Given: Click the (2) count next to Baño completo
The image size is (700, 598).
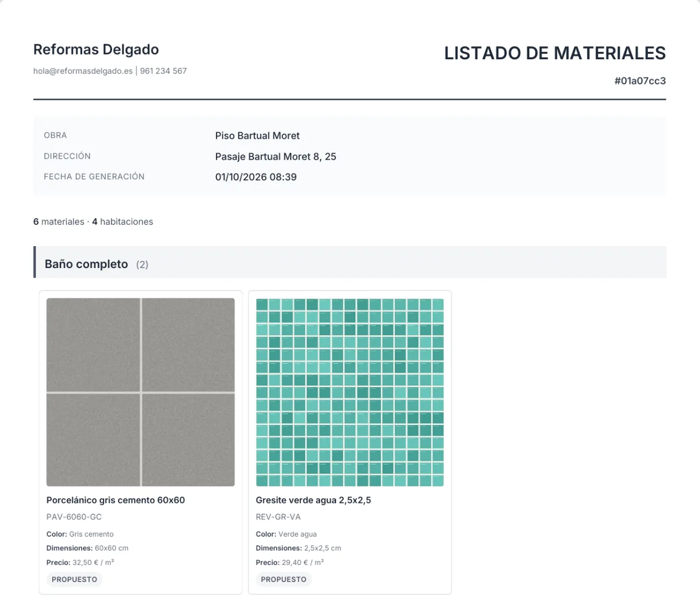Looking at the screenshot, I should (142, 265).
